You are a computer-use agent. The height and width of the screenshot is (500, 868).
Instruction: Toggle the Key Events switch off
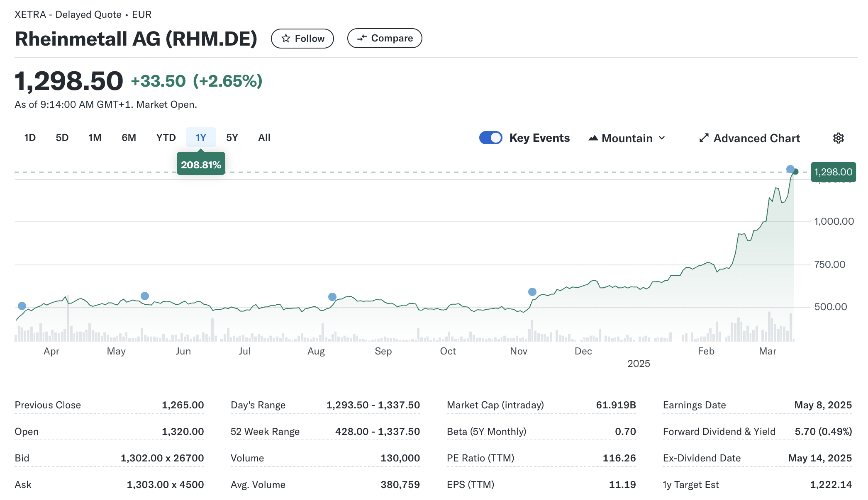pyautogui.click(x=490, y=138)
